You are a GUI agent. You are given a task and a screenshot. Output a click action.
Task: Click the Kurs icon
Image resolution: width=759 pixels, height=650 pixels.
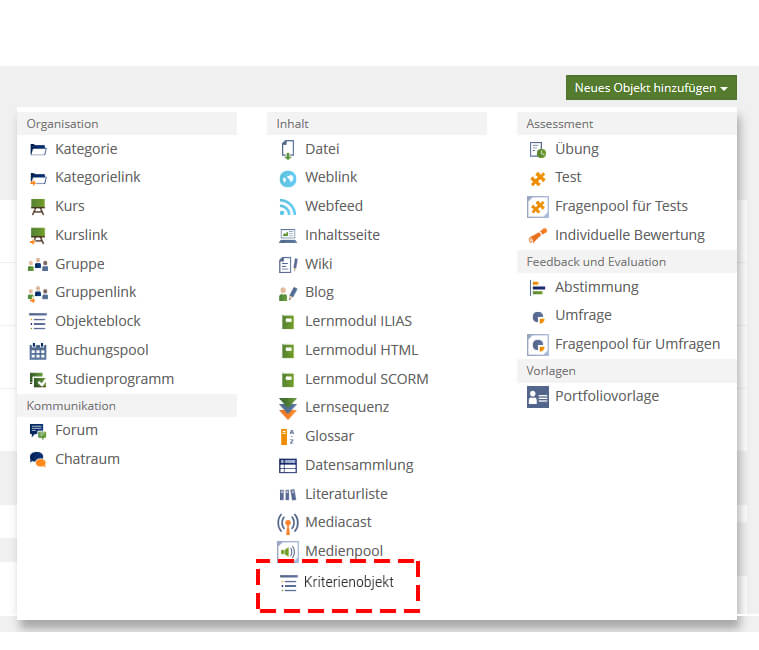click(38, 207)
